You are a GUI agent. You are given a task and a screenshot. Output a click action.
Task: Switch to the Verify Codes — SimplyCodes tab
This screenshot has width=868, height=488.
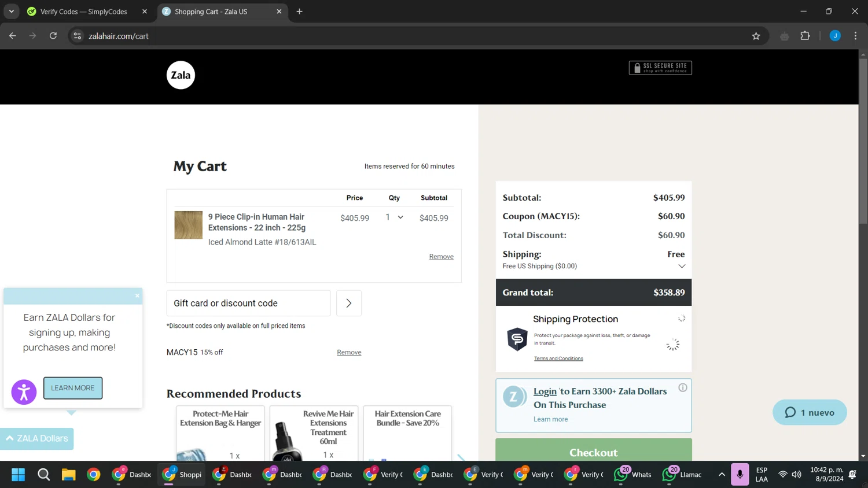[84, 12]
